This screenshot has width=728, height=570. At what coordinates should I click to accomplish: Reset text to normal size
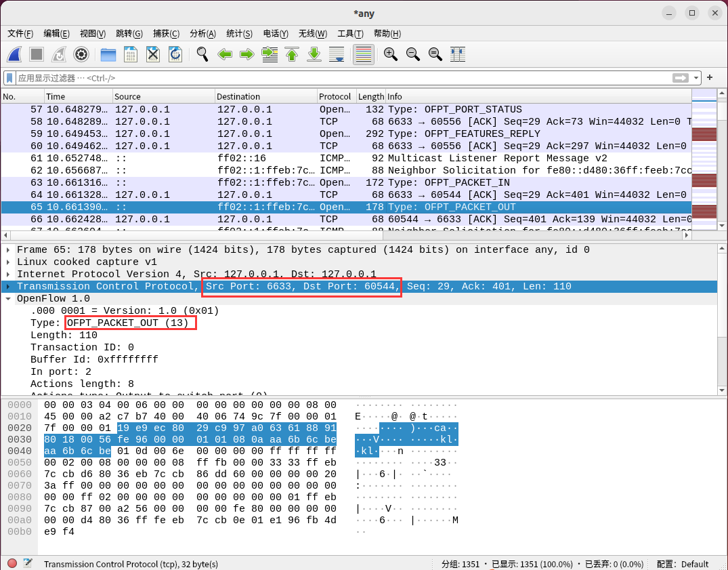click(435, 54)
